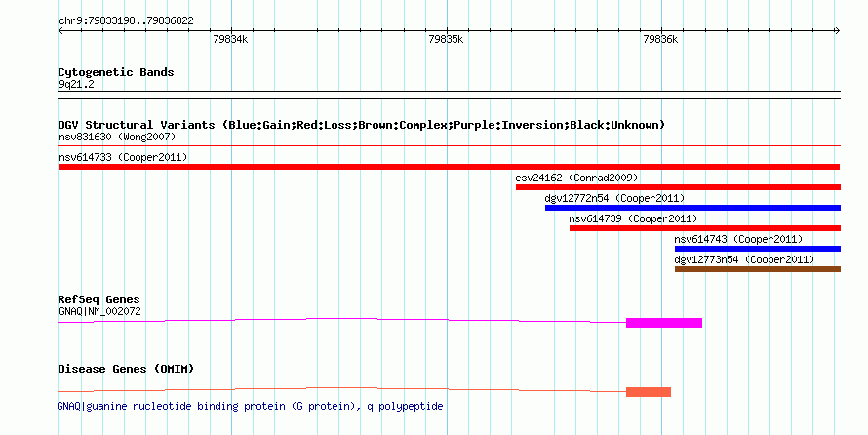The width and height of the screenshot is (868, 435).
Task: Click the GNAQ|NM_002072 gene label
Action: [x=99, y=311]
